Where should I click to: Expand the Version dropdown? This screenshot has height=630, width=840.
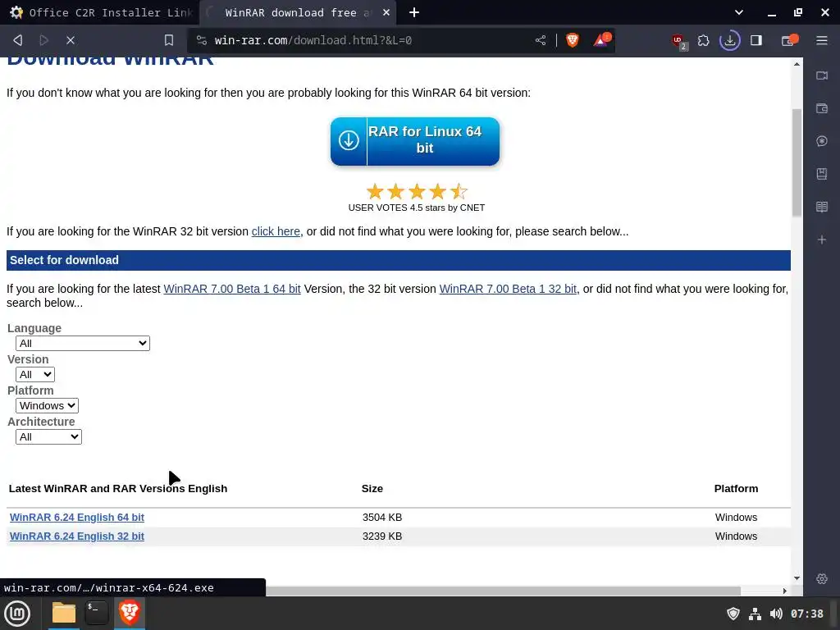coord(35,374)
